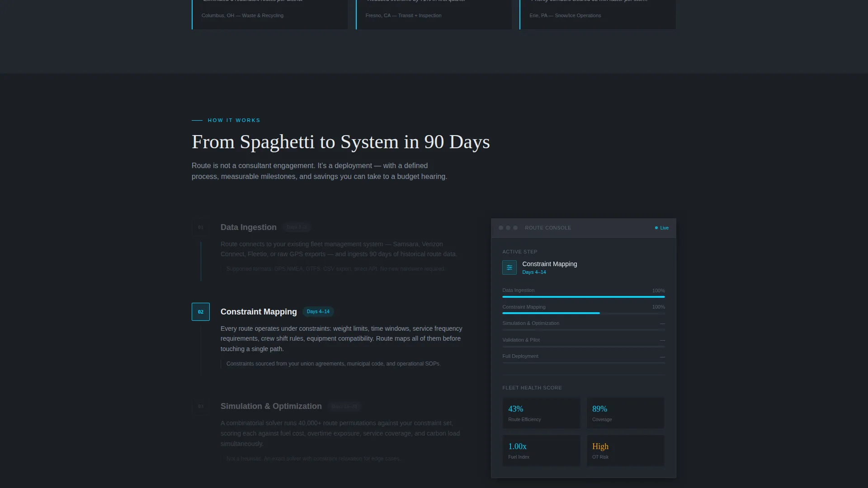
Task: Click the Days 4–14 badge beside Constraint Mapping
Action: pos(318,311)
